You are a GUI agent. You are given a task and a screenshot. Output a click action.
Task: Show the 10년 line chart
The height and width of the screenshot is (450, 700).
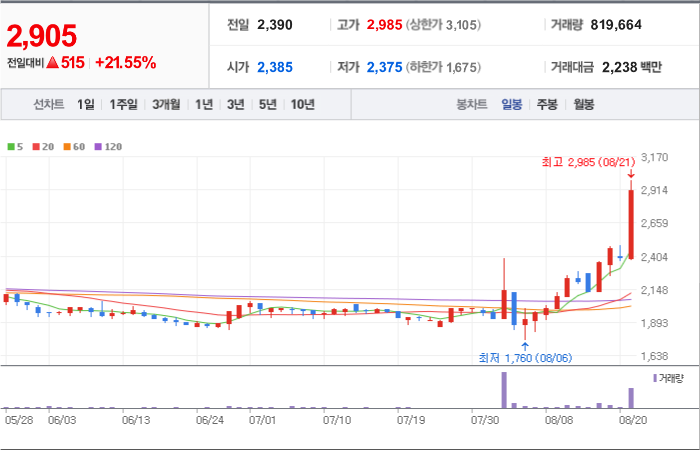point(303,104)
